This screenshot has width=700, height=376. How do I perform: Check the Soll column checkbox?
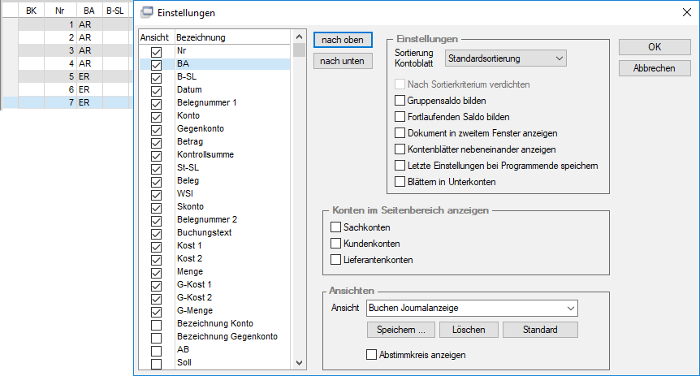tap(156, 363)
